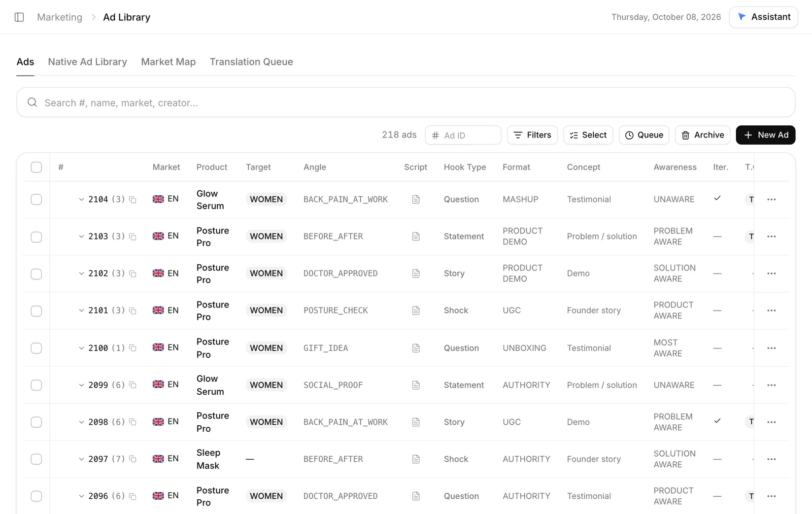The height and width of the screenshot is (514, 812).
Task: Open the Assistant panel
Action: [x=763, y=17]
